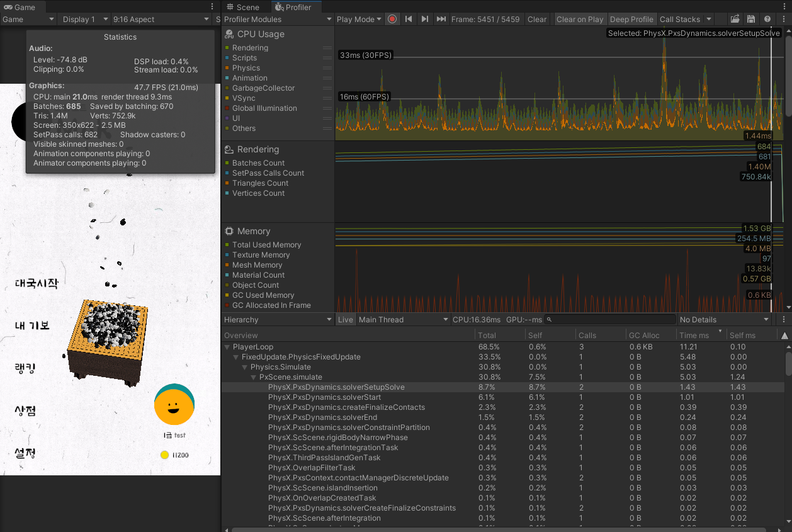Image resolution: width=792 pixels, height=532 pixels.
Task: Toggle the Total Used Memory series
Action: click(228, 245)
